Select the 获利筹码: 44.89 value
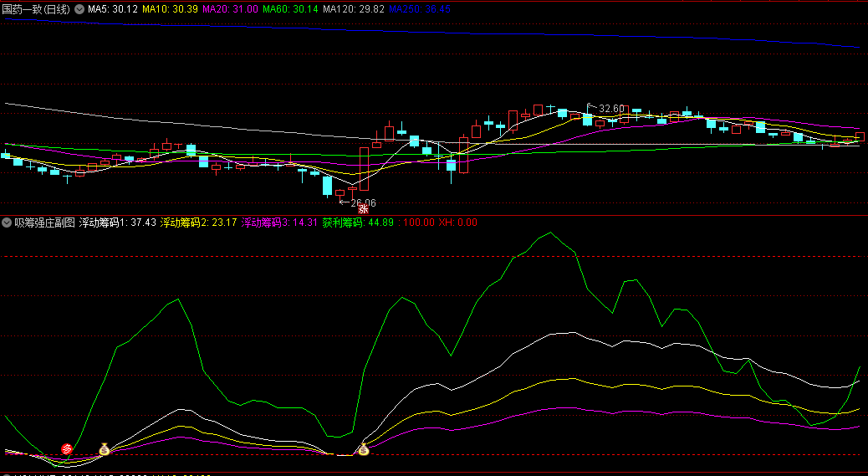Viewport: 868px width, 476px height. (x=358, y=223)
